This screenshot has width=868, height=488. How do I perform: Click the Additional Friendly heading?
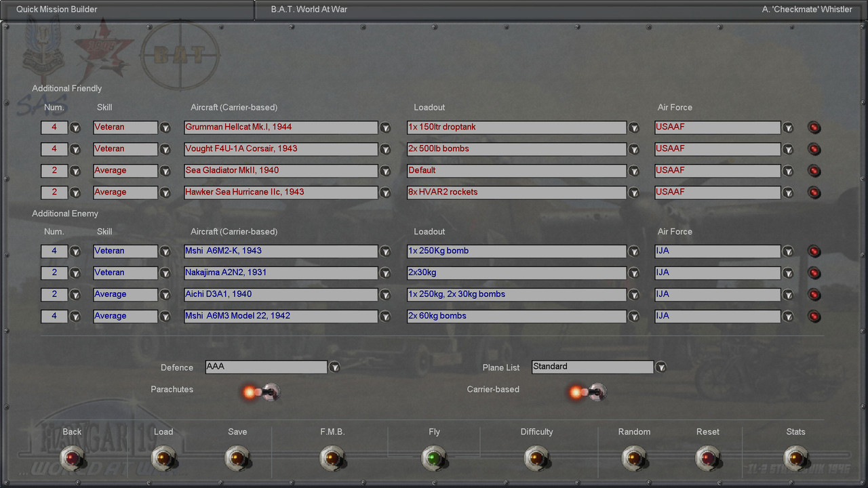coord(67,89)
